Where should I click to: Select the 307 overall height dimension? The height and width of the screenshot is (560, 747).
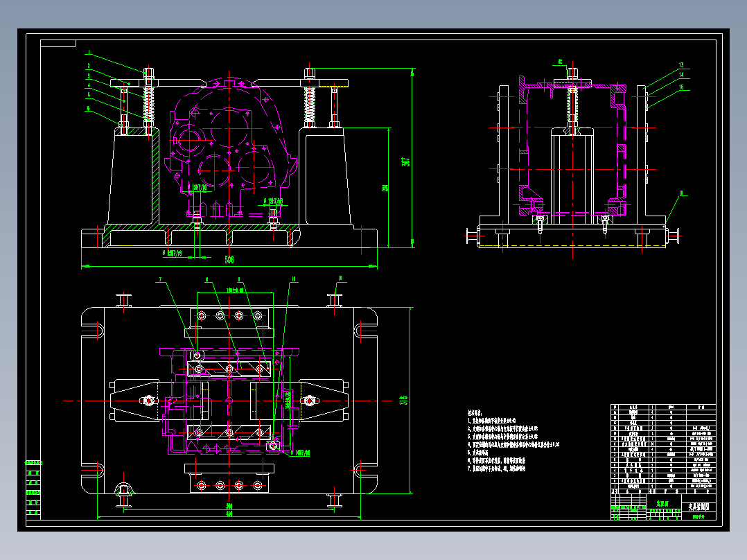click(406, 161)
